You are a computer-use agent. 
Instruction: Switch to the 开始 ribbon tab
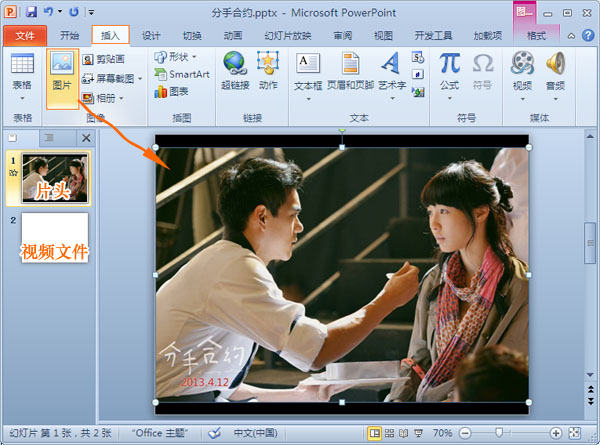(x=69, y=36)
